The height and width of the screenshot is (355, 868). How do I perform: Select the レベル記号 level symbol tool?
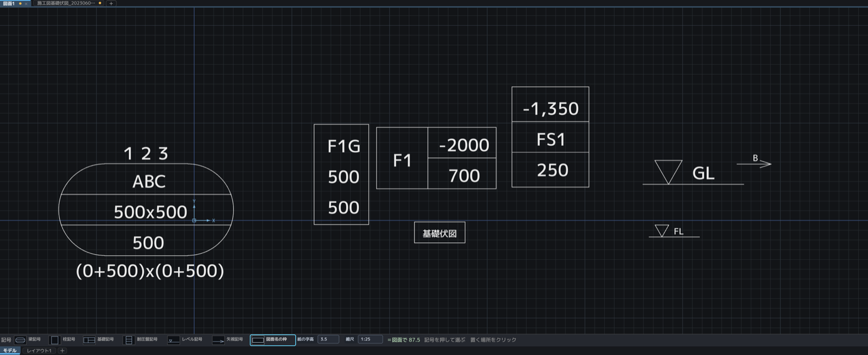pos(184,340)
